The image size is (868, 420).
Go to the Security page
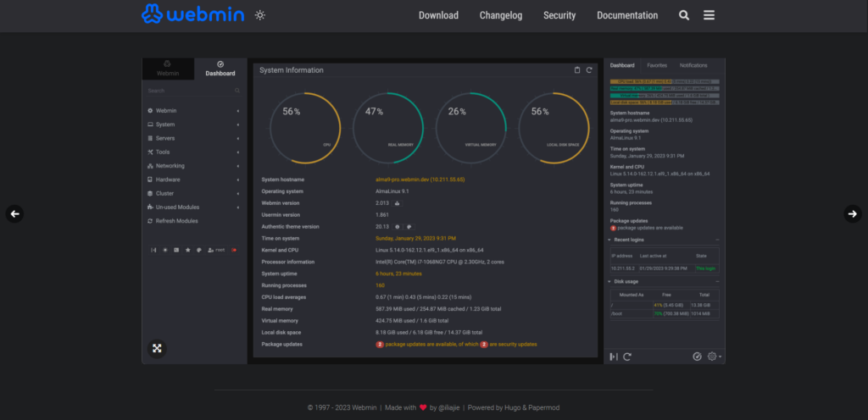point(559,15)
